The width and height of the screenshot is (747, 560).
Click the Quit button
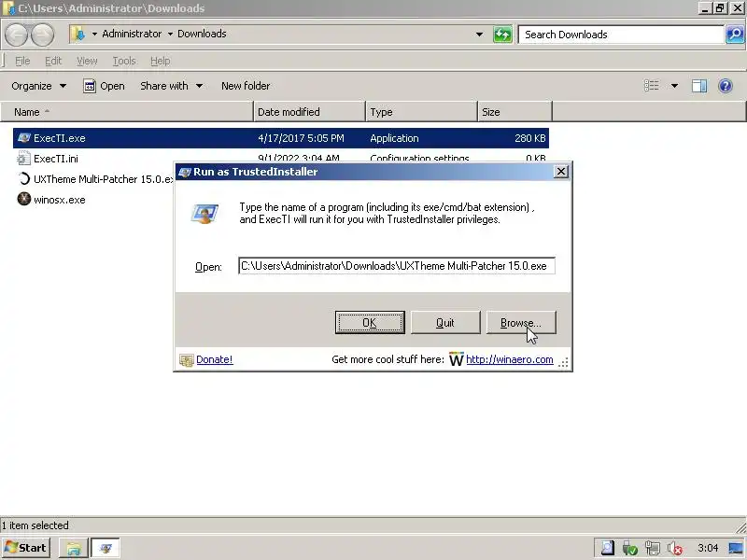pos(445,322)
